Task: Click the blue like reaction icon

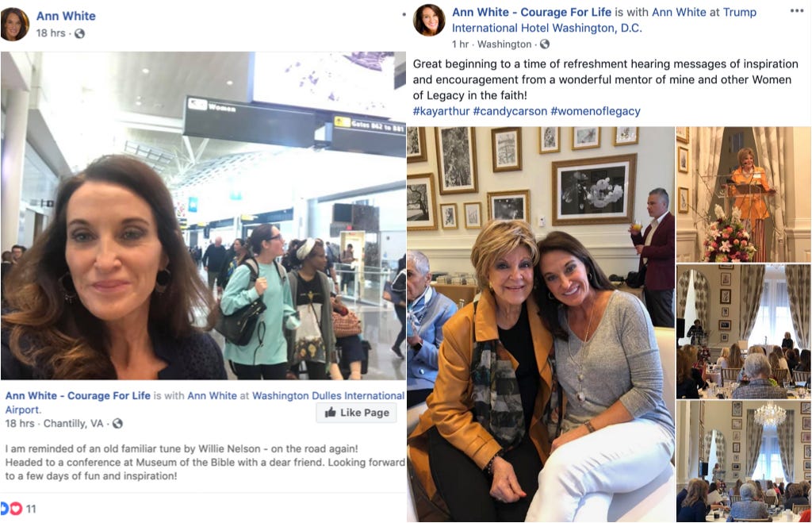Action: (4, 509)
